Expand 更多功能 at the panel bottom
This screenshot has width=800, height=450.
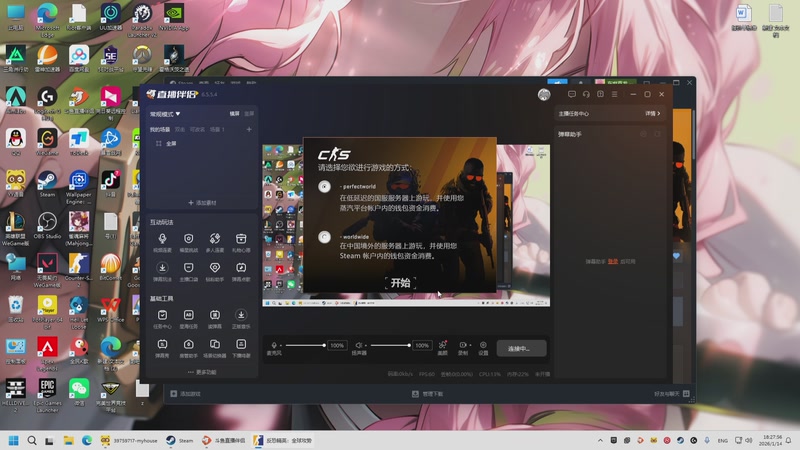[202, 372]
